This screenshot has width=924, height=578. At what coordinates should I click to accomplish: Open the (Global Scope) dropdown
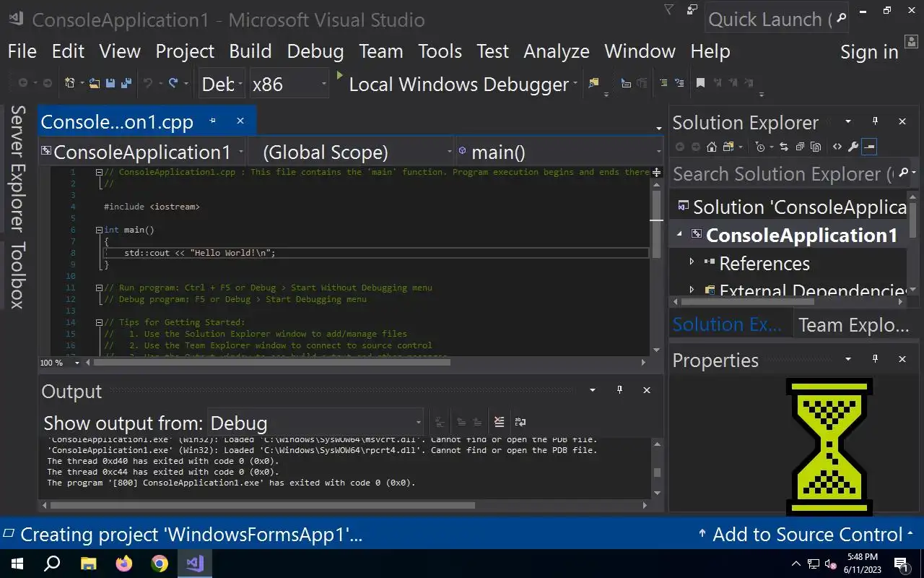351,152
